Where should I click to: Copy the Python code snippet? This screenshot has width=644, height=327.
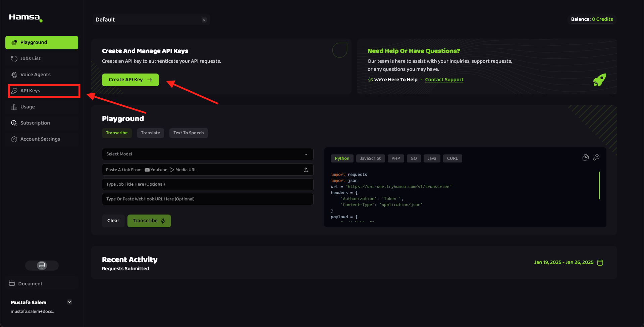pos(586,157)
